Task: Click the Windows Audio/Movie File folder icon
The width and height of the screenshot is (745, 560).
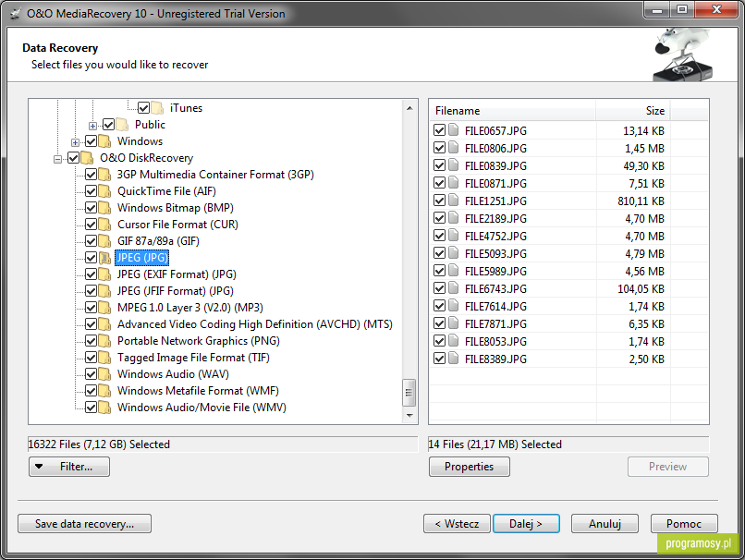Action: pos(104,407)
